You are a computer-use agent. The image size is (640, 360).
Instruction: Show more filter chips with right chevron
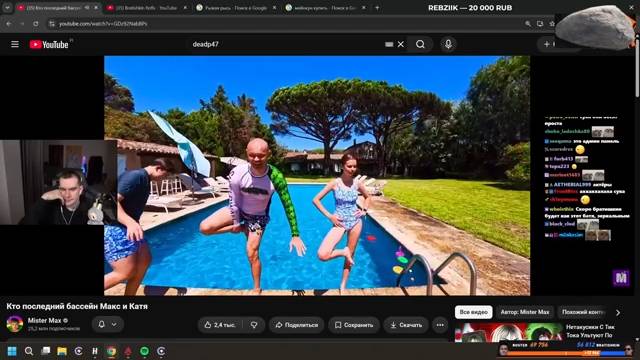pos(618,312)
